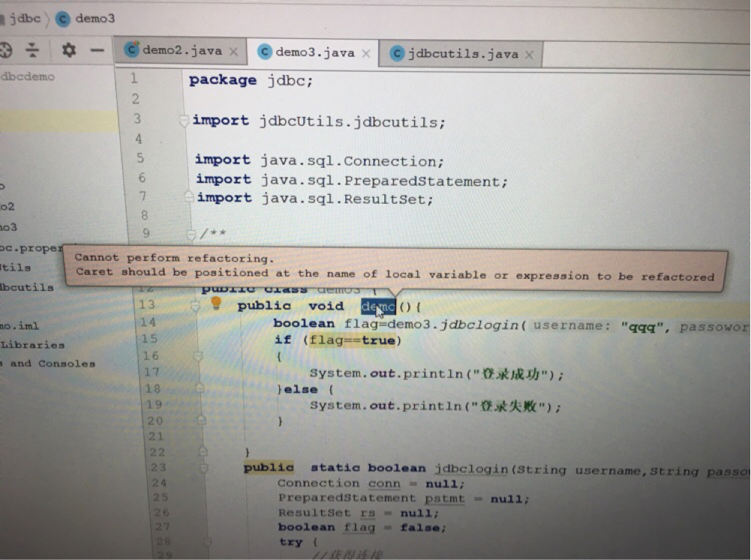This screenshot has width=751, height=560.
Task: Switch to the demo3.java tab
Action: (314, 52)
